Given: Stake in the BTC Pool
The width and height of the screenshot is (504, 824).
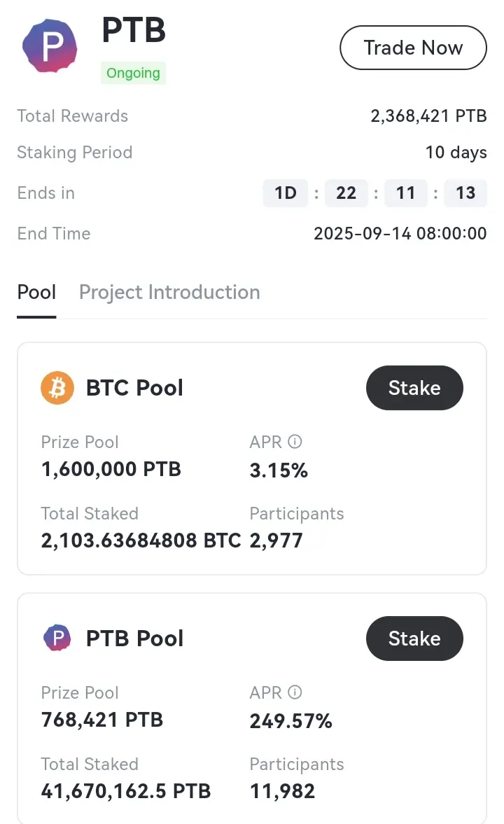Looking at the screenshot, I should coord(414,388).
